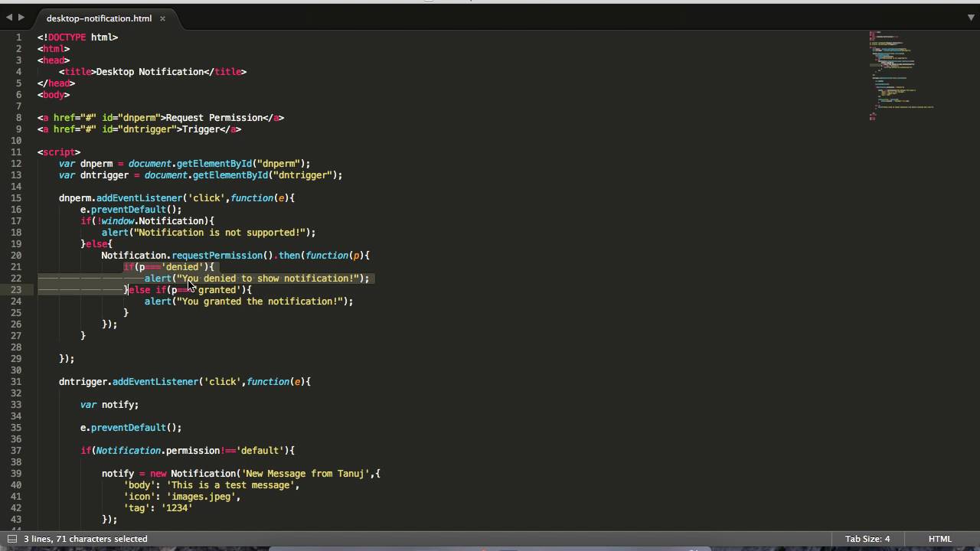The width and height of the screenshot is (980, 551).
Task: Open the Tab Size: 4 menu
Action: click(867, 539)
